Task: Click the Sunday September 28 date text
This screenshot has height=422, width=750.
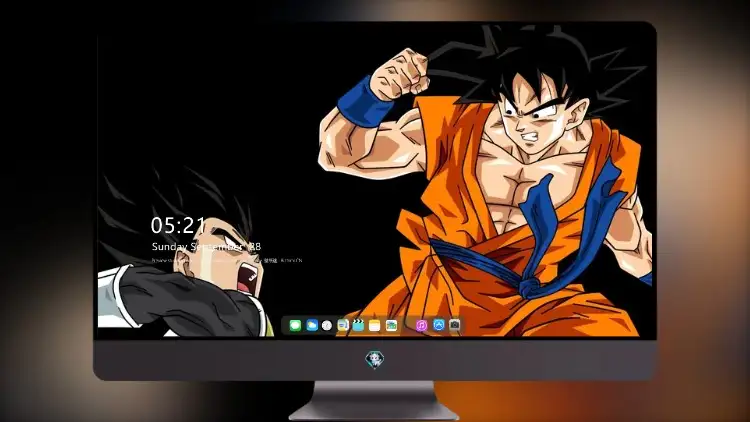Action: coord(206,246)
